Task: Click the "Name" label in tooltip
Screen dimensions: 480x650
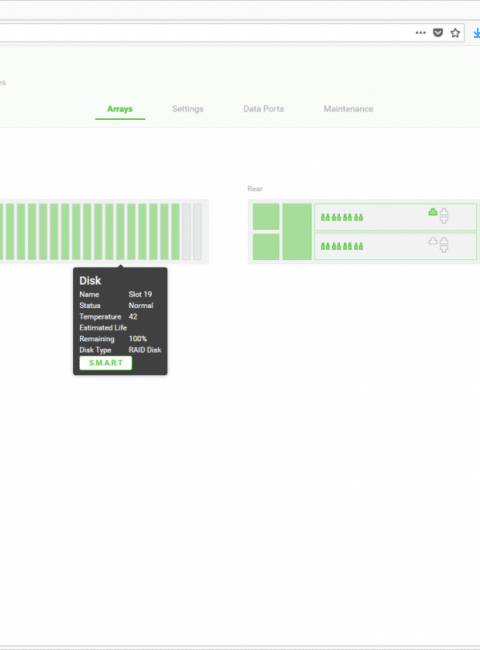Action: 89,294
